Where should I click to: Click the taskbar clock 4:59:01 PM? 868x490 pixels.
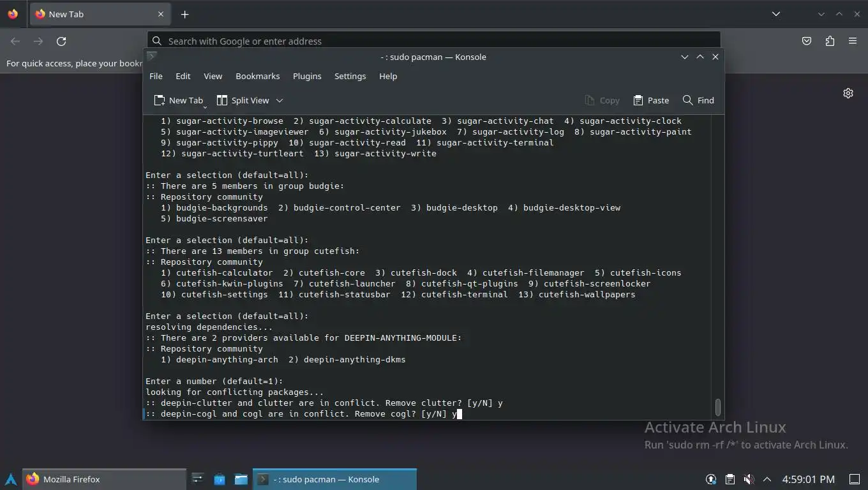pyautogui.click(x=808, y=479)
